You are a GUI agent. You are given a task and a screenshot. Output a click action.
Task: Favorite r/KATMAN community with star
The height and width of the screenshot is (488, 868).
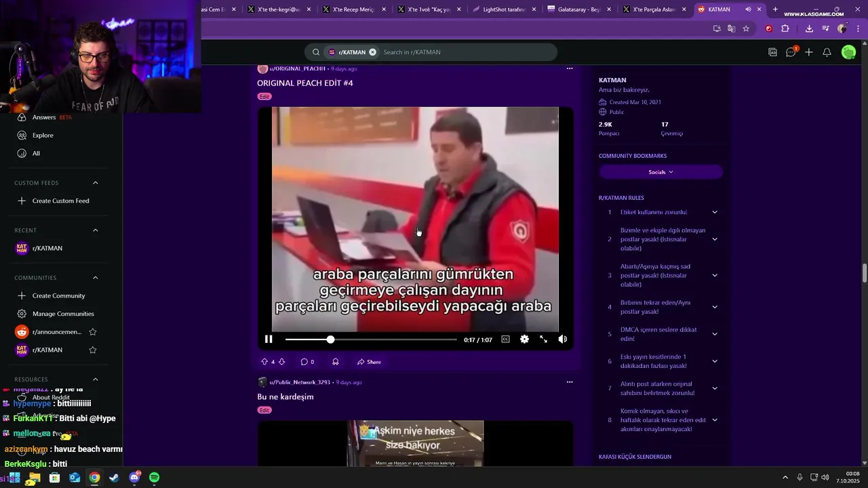point(93,350)
